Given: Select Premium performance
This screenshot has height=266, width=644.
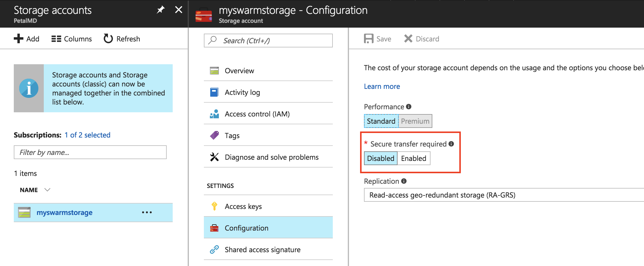Looking at the screenshot, I should click(415, 121).
